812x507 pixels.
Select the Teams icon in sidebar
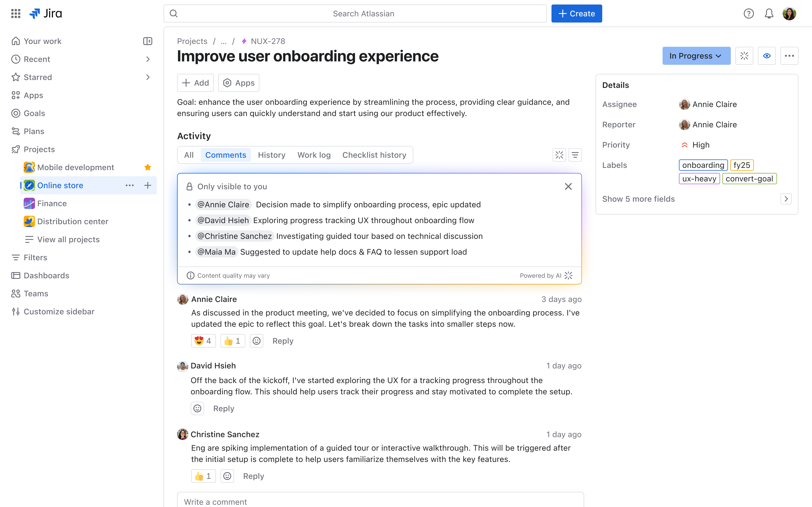[x=16, y=293]
